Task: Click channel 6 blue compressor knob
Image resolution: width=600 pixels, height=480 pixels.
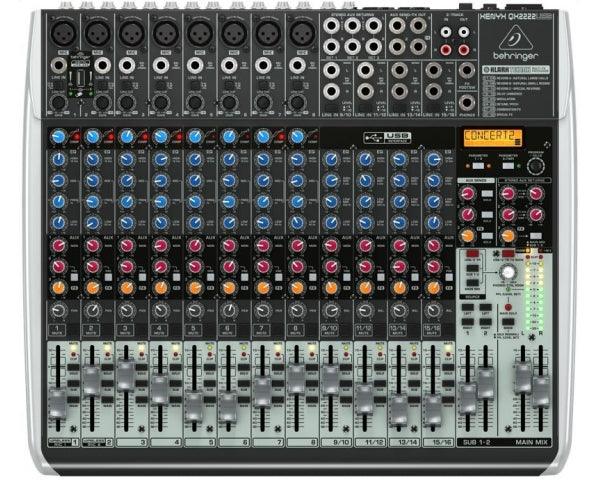Action: [229, 137]
